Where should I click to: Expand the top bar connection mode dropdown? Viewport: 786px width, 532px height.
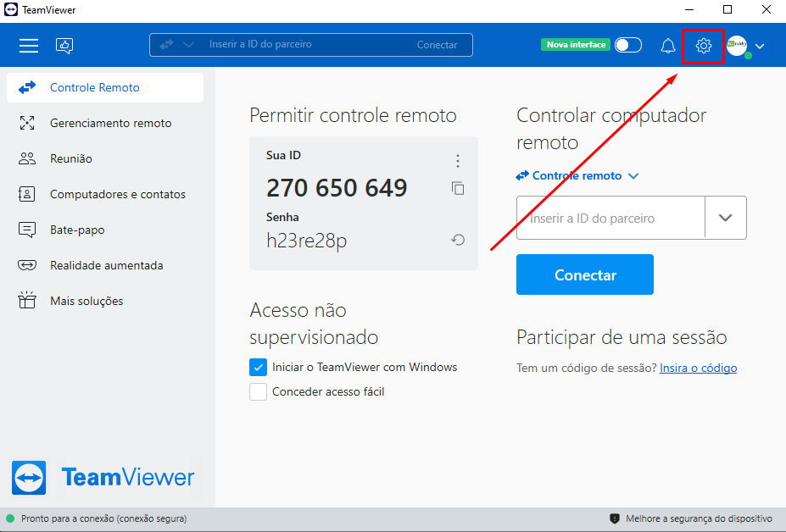coord(188,45)
